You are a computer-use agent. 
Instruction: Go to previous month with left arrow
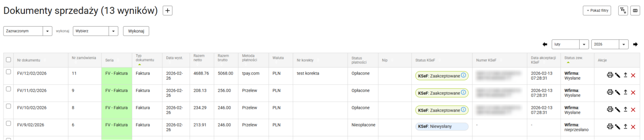point(545,44)
